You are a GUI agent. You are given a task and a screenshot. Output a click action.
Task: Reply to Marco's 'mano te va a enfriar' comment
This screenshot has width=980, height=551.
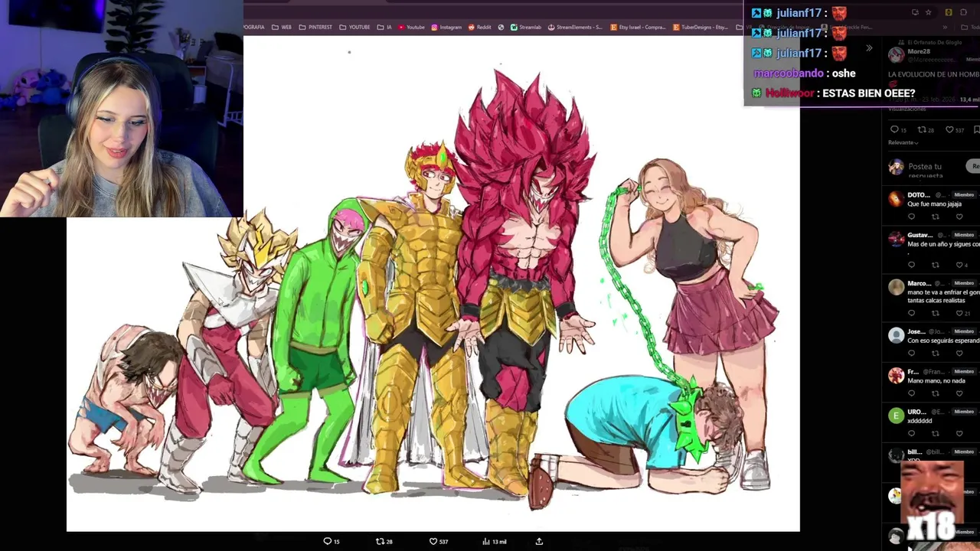tap(911, 313)
